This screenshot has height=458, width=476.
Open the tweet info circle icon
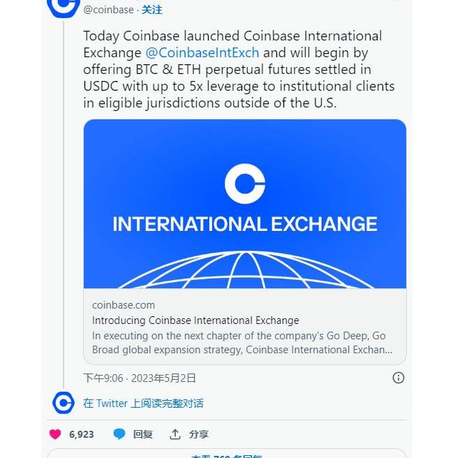pyautogui.click(x=399, y=378)
